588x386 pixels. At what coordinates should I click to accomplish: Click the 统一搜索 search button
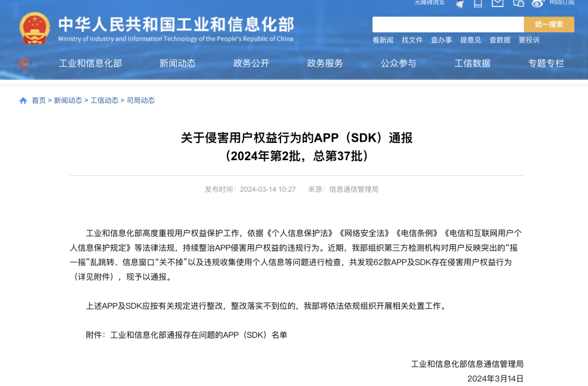click(x=549, y=24)
